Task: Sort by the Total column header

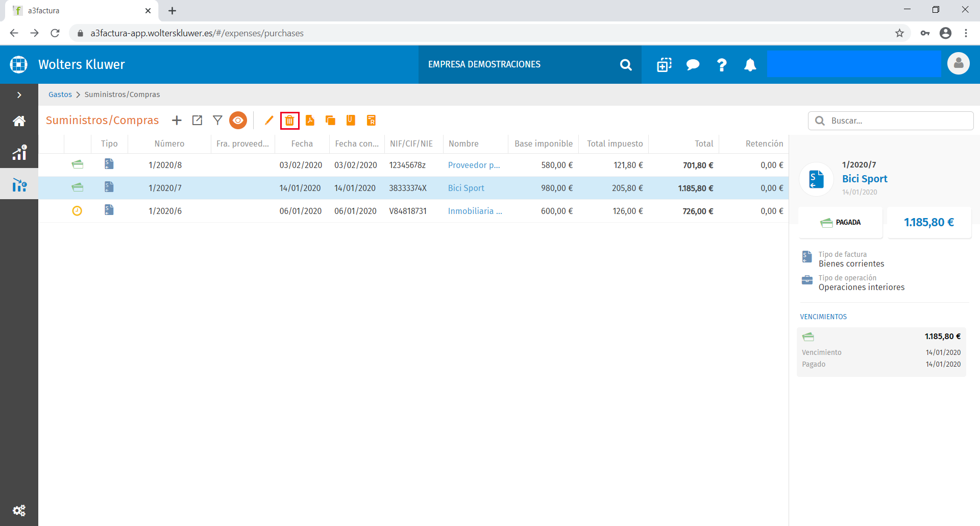Action: coord(684,144)
